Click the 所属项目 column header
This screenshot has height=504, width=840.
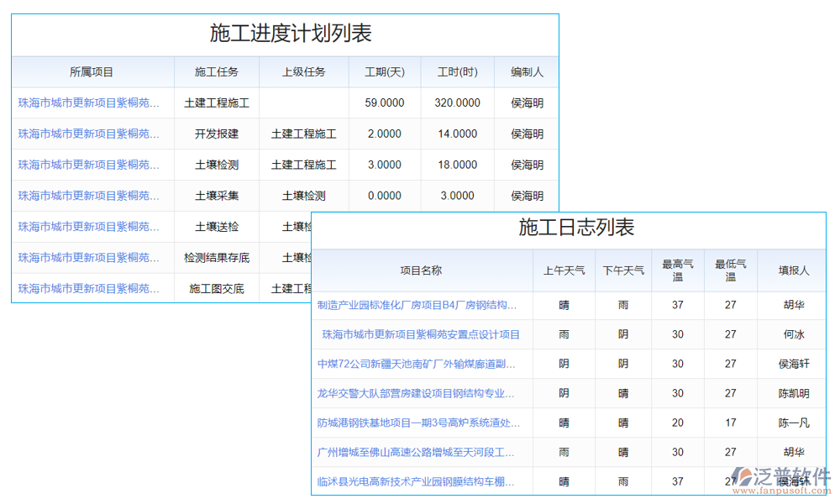[92, 72]
